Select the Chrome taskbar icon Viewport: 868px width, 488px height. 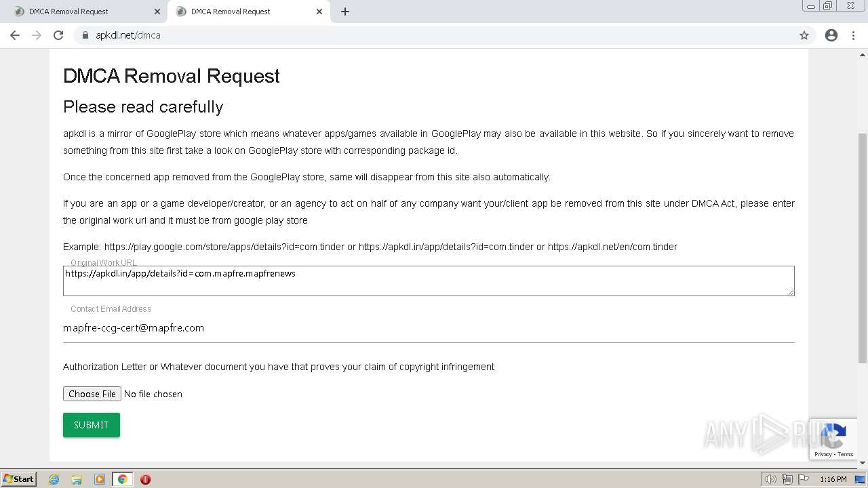[122, 479]
